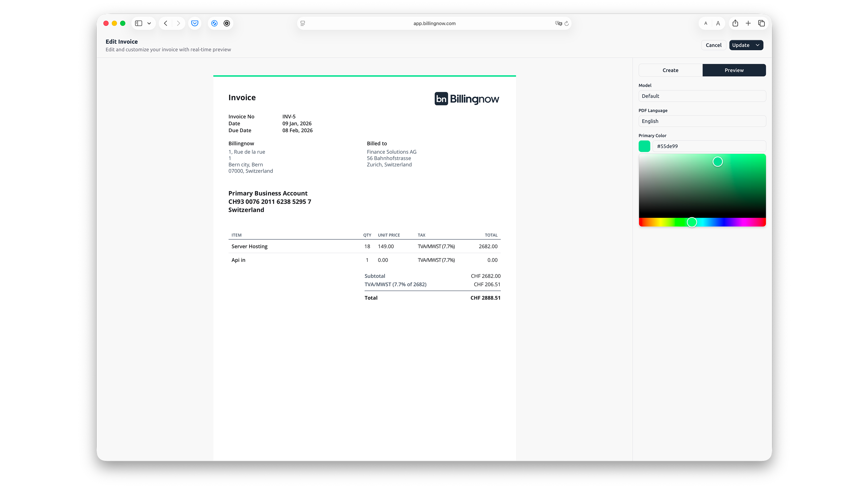Open the Model dropdown set to Default

coord(702,96)
